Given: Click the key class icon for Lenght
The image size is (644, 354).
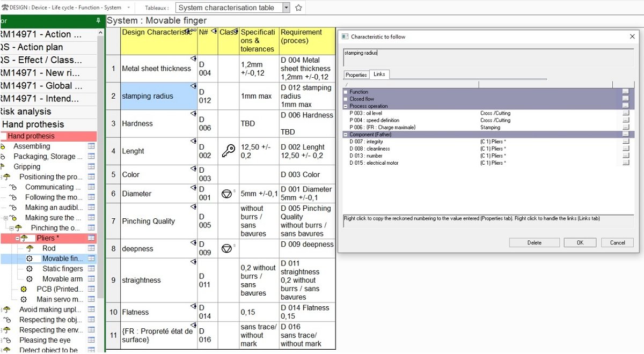Looking at the screenshot, I should pos(228,151).
